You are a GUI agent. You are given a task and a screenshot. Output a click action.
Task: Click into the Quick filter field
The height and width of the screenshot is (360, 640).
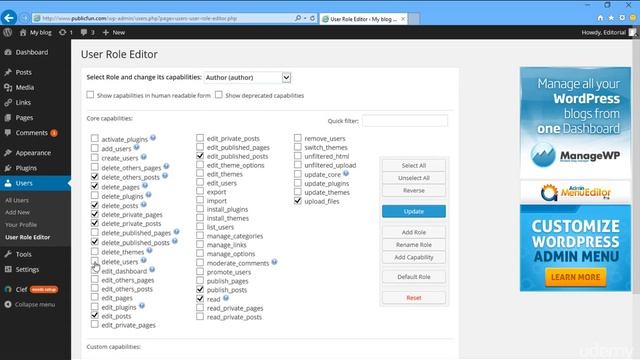point(405,121)
